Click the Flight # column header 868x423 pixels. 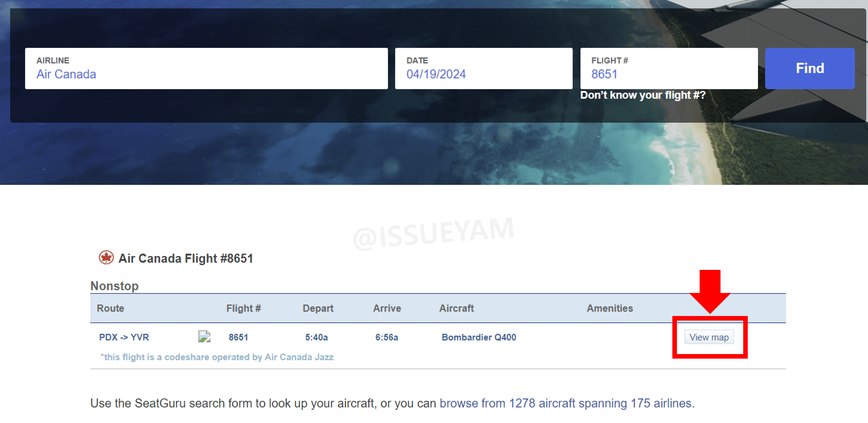click(244, 308)
